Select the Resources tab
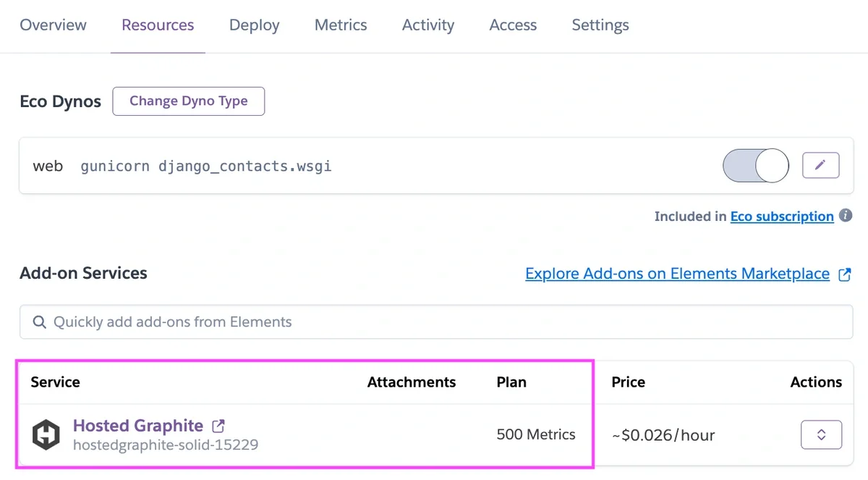 (x=158, y=25)
